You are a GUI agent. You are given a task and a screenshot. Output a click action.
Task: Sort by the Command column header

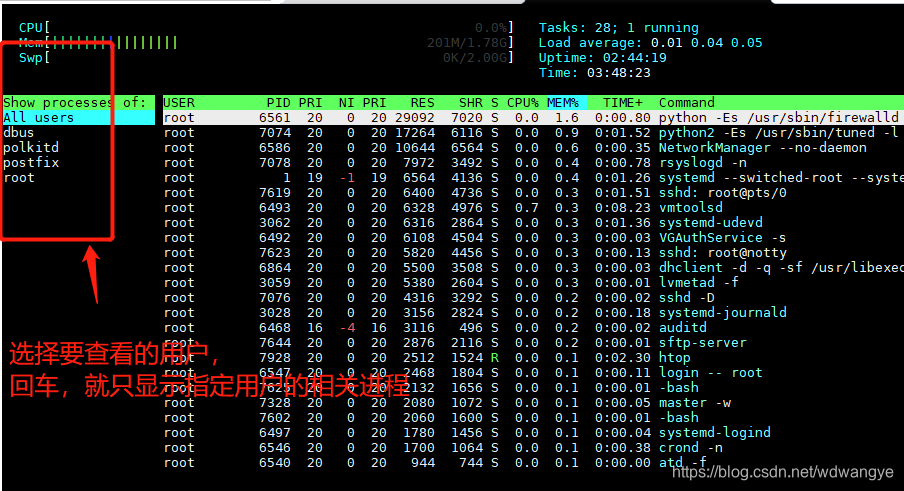pyautogui.click(x=687, y=103)
